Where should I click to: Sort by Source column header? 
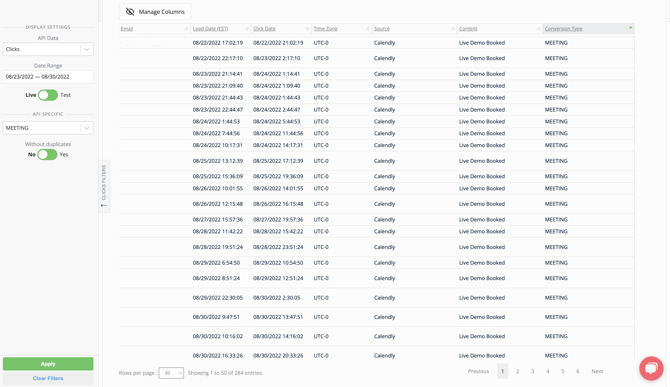[x=382, y=29]
